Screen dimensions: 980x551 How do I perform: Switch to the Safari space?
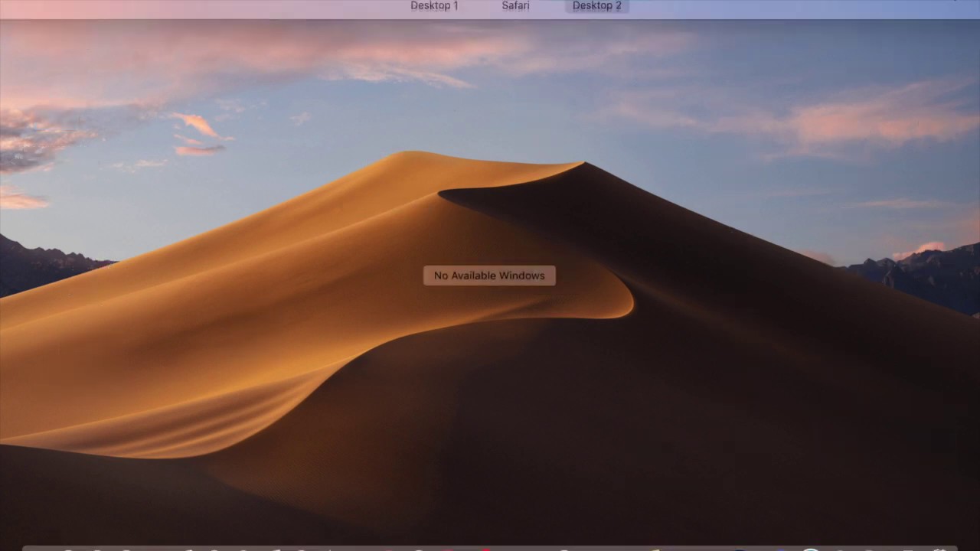(x=515, y=6)
